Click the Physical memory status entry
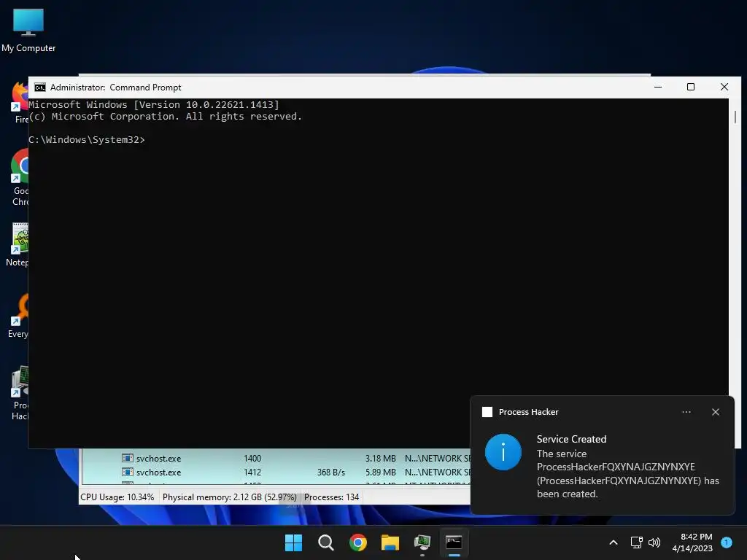Image resolution: width=747 pixels, height=560 pixels. click(x=230, y=497)
